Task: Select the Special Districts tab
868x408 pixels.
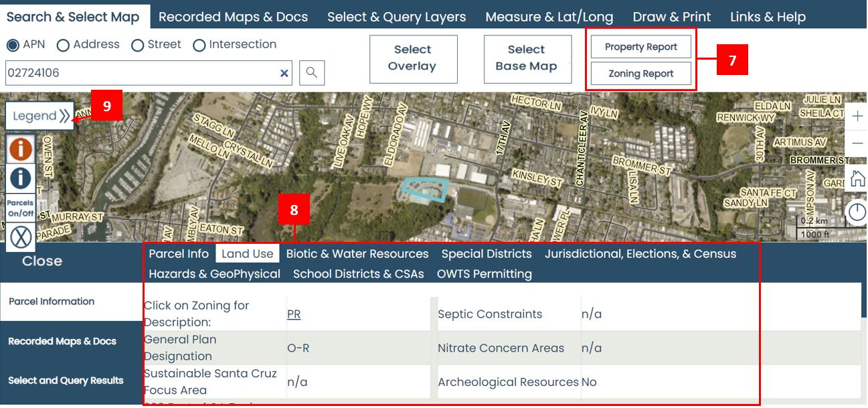Action: click(487, 254)
